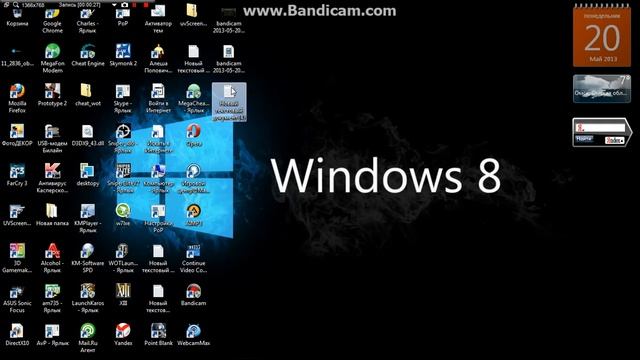640x360 pixels.
Task: Stop the Bandicam recording
Action: click(146, 4)
